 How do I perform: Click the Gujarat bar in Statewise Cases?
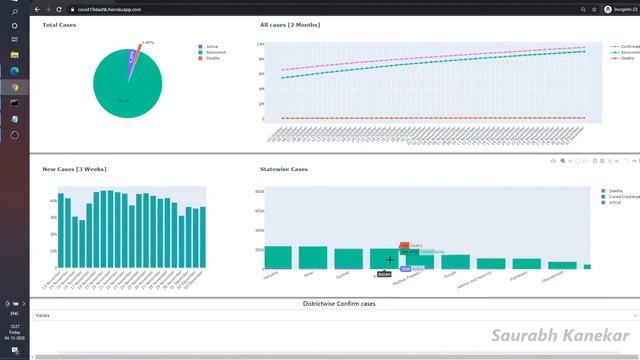pyautogui.click(x=349, y=259)
